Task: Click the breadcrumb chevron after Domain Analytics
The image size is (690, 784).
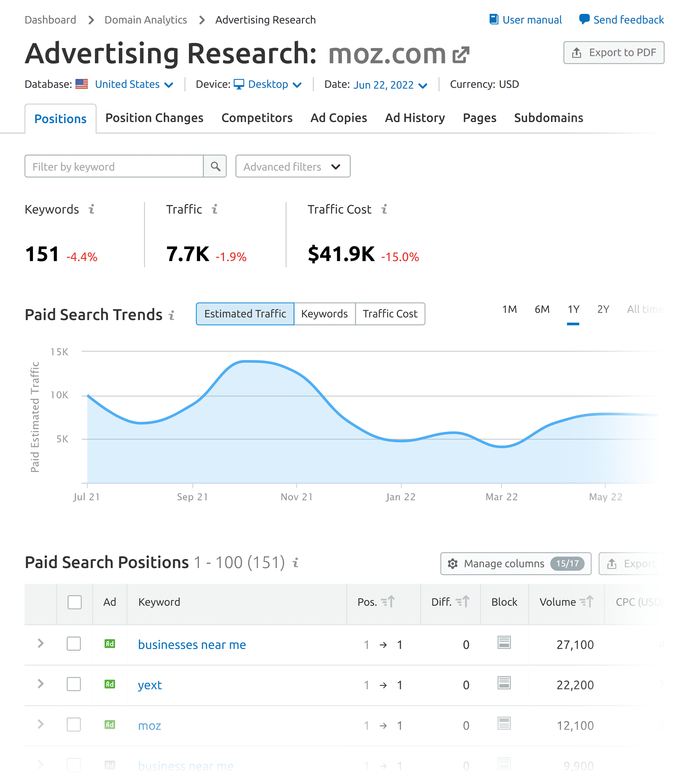Action: (x=202, y=20)
